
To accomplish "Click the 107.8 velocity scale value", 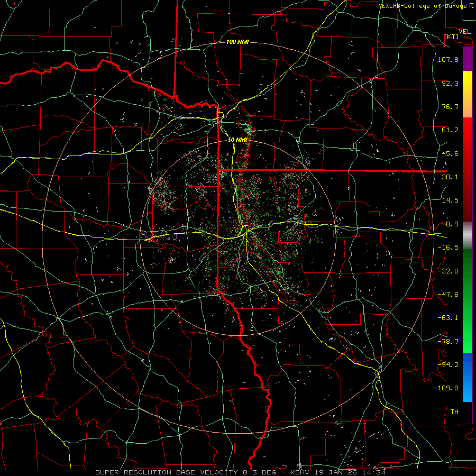I will click(x=448, y=59).
